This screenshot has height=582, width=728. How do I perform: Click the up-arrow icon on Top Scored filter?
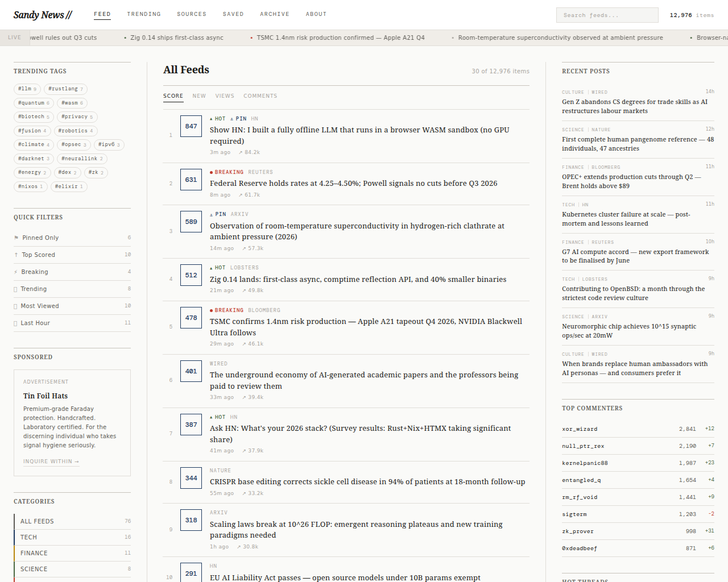pos(16,254)
